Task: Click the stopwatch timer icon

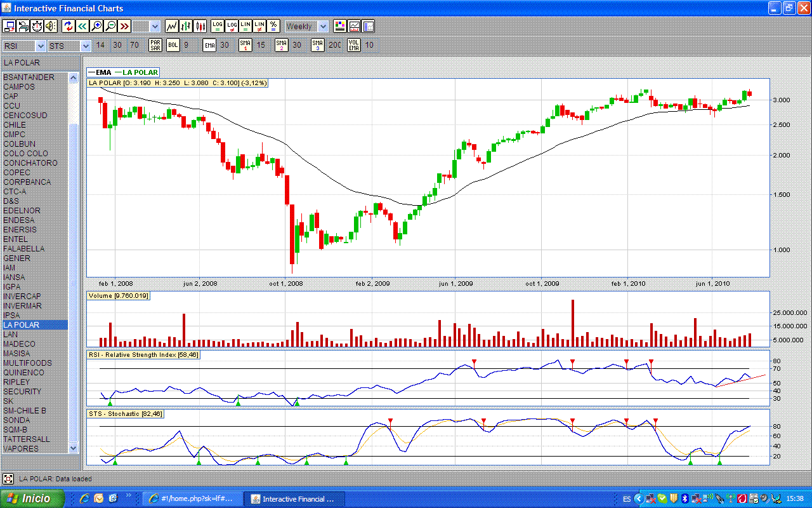Action: (37, 26)
